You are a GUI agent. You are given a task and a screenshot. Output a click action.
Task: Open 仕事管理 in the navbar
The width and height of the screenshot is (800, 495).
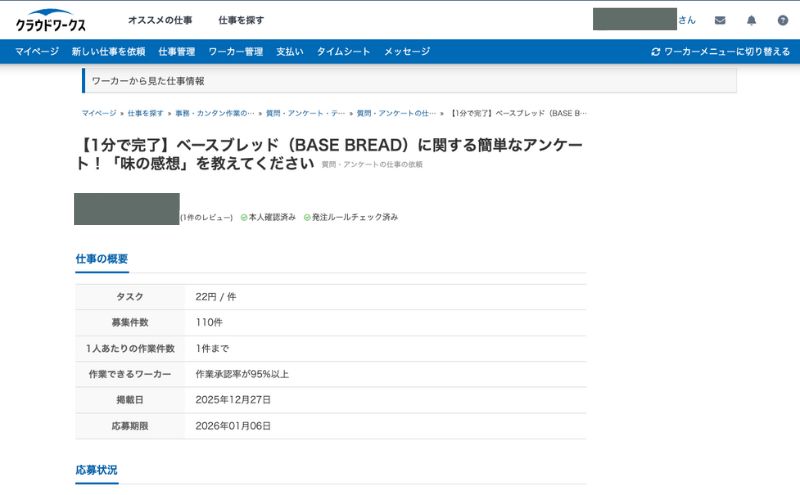click(176, 52)
